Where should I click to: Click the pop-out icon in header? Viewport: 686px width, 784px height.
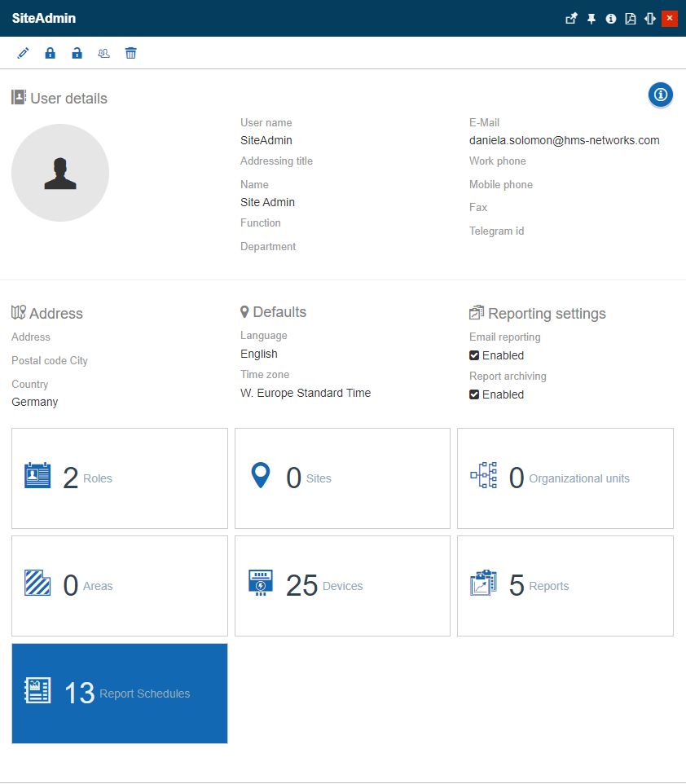571,19
